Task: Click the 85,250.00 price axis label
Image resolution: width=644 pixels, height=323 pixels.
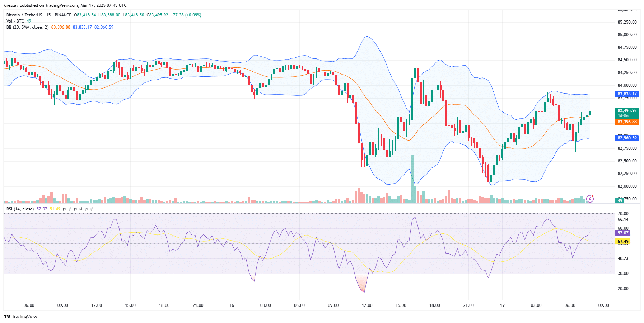Action: click(627, 22)
